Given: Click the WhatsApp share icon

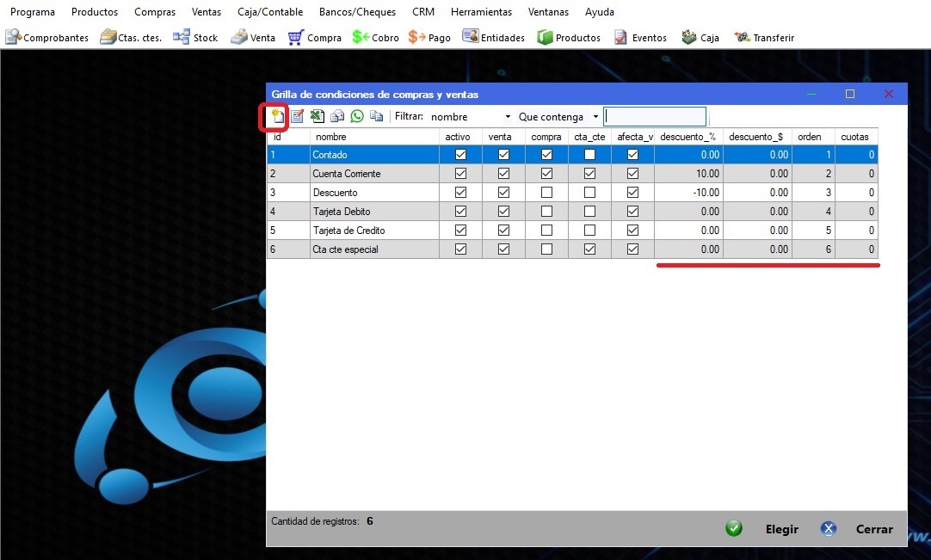Looking at the screenshot, I should pos(356,116).
